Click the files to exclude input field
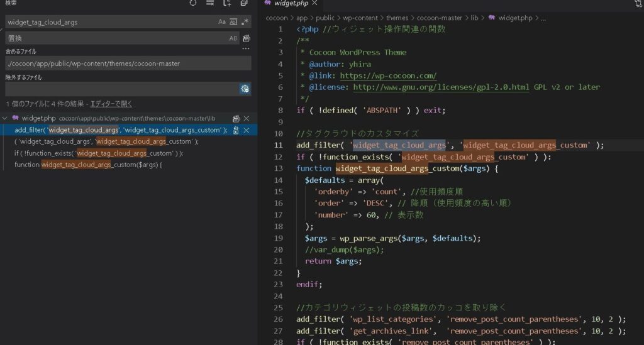This screenshot has width=644, height=345. [x=119, y=89]
